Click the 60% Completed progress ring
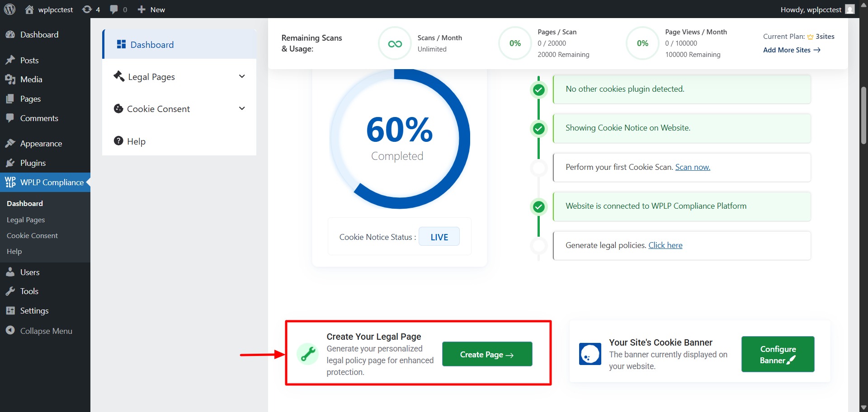The height and width of the screenshot is (412, 868). [400, 138]
